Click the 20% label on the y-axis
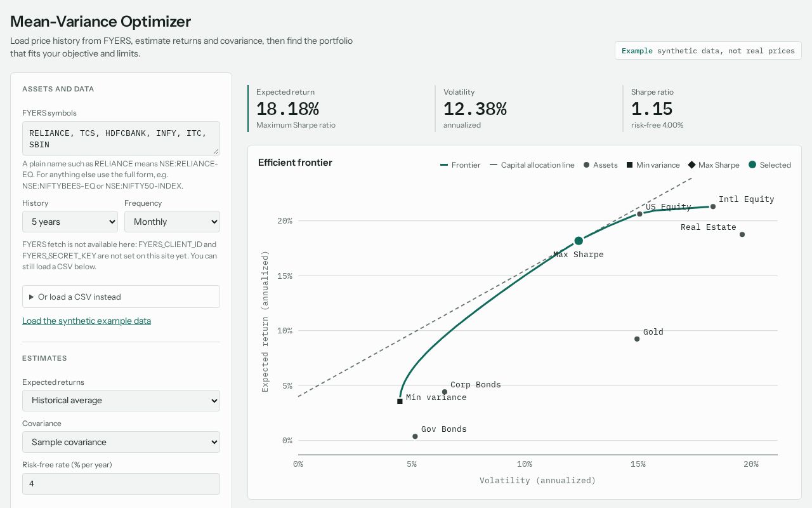Image resolution: width=812 pixels, height=508 pixels. pyautogui.click(x=285, y=221)
